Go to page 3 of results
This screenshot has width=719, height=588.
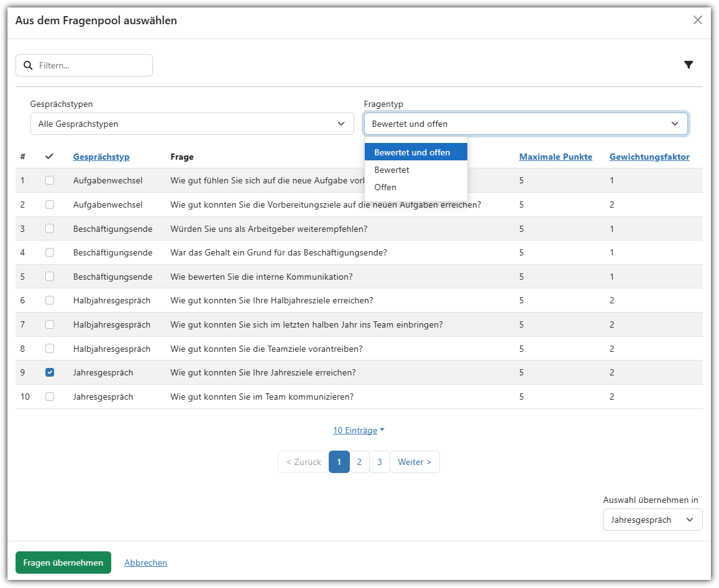379,462
